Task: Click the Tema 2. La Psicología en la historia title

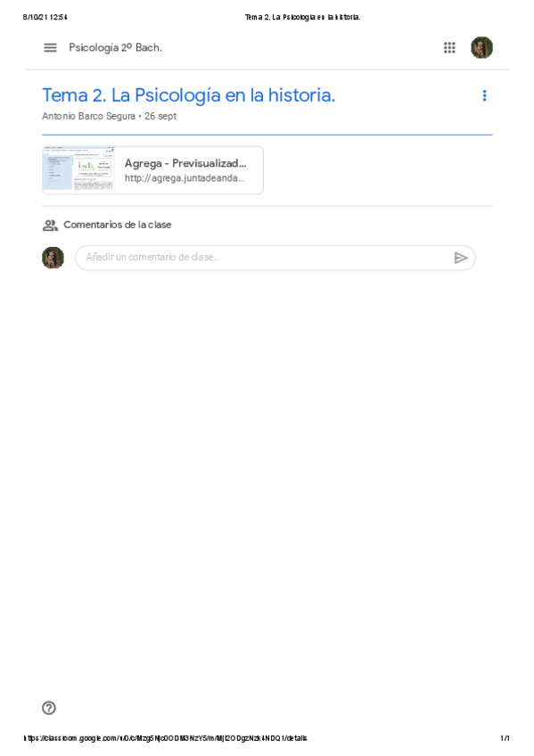Action: pyautogui.click(x=188, y=95)
